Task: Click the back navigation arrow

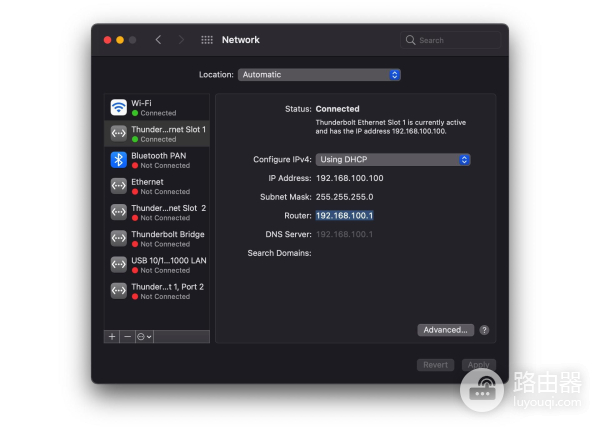Action: coord(158,40)
